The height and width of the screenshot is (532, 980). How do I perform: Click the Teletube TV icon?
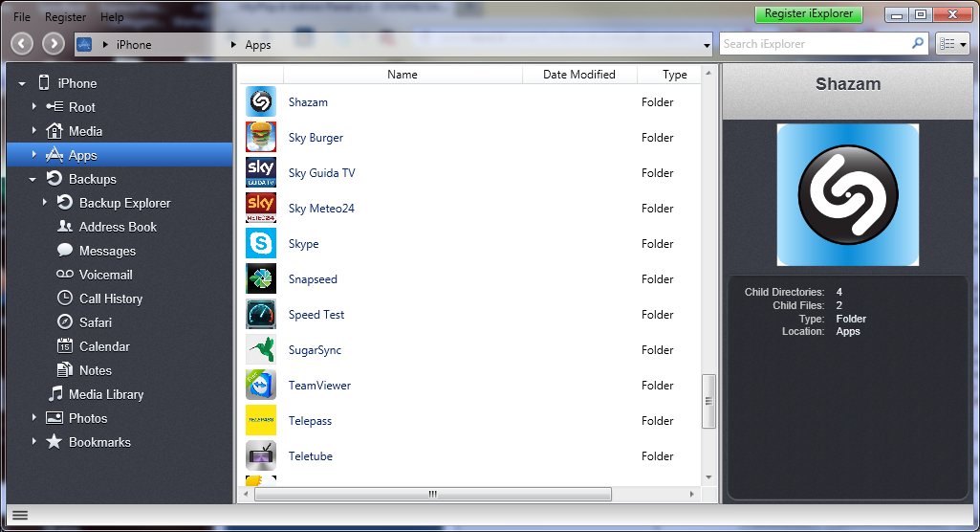coord(261,455)
